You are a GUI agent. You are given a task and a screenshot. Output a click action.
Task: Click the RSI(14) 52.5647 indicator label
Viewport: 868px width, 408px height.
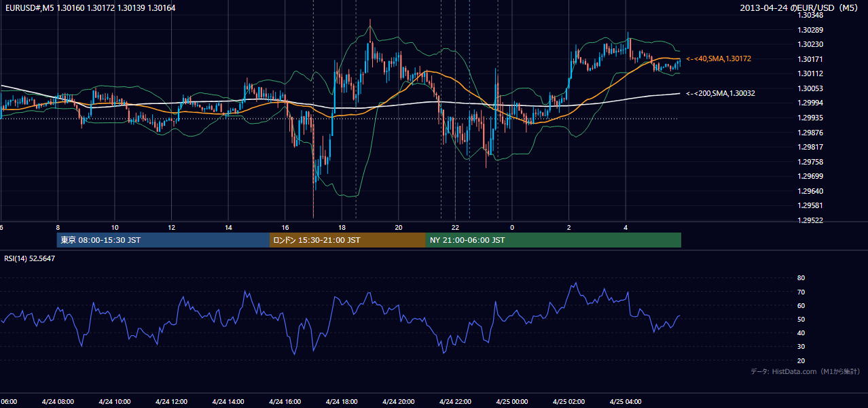click(x=30, y=258)
